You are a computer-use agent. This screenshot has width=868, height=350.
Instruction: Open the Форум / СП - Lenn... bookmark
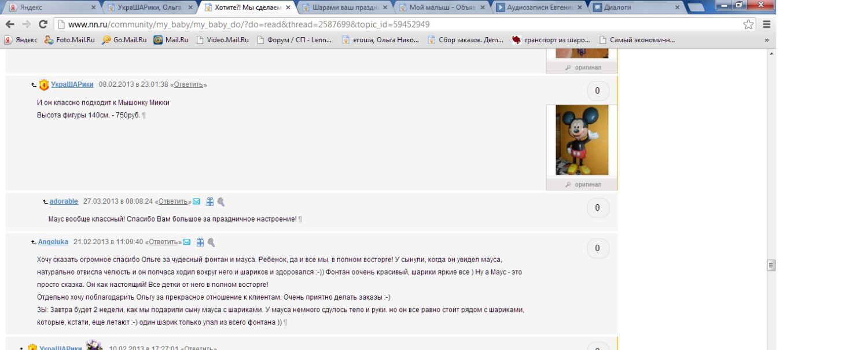296,40
